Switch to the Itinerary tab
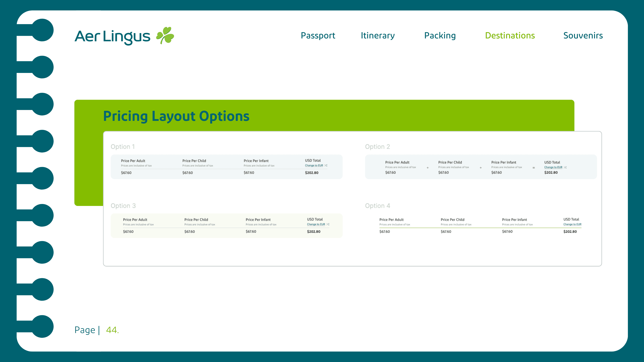The height and width of the screenshot is (362, 644). pos(377,35)
